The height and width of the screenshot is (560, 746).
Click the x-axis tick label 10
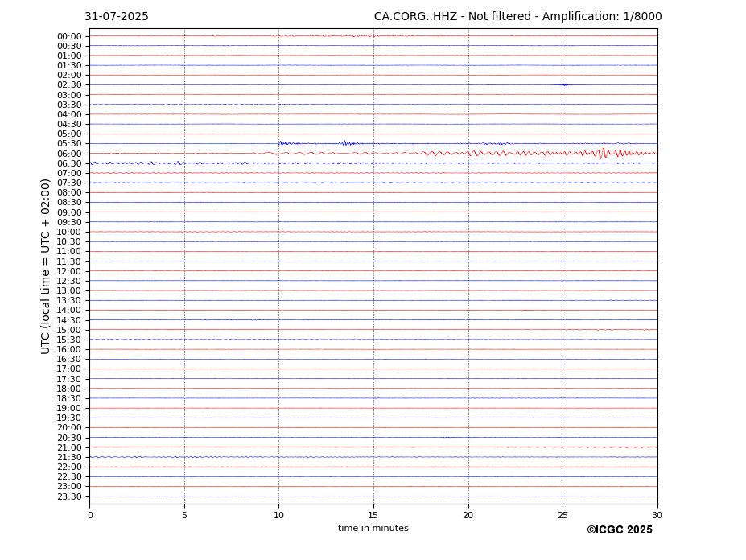(278, 515)
